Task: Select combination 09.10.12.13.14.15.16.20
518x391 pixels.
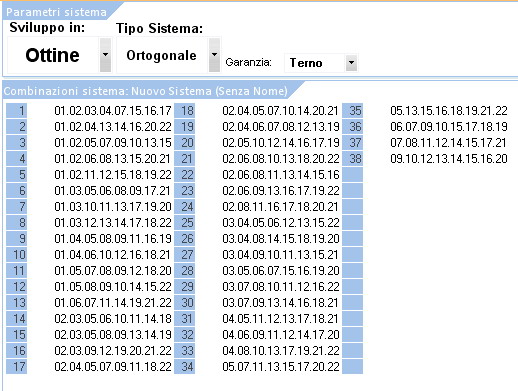Action: tap(449, 159)
